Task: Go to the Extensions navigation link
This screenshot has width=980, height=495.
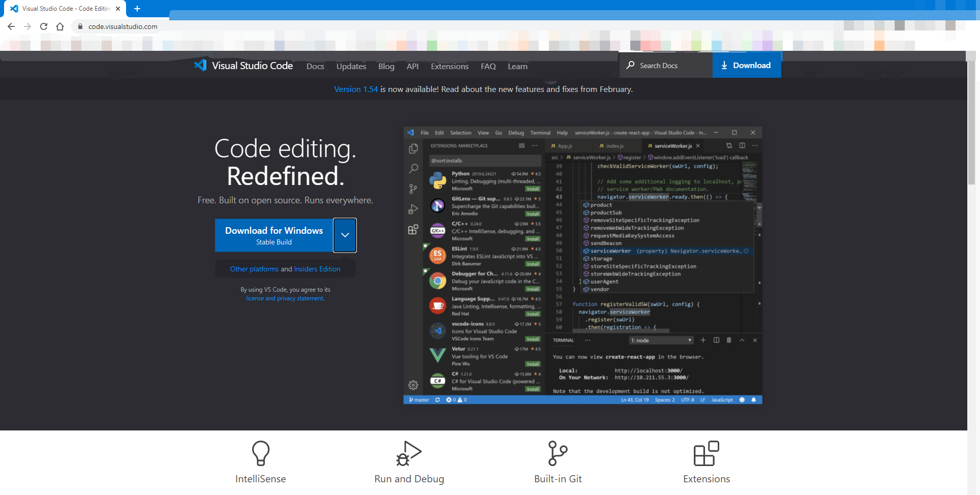Action: (449, 66)
